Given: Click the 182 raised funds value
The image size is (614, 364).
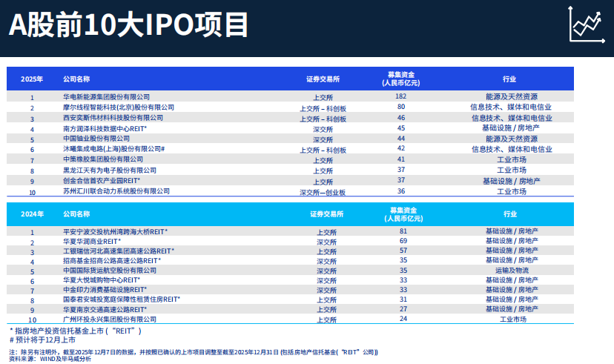Looking at the screenshot, I should click(401, 97).
